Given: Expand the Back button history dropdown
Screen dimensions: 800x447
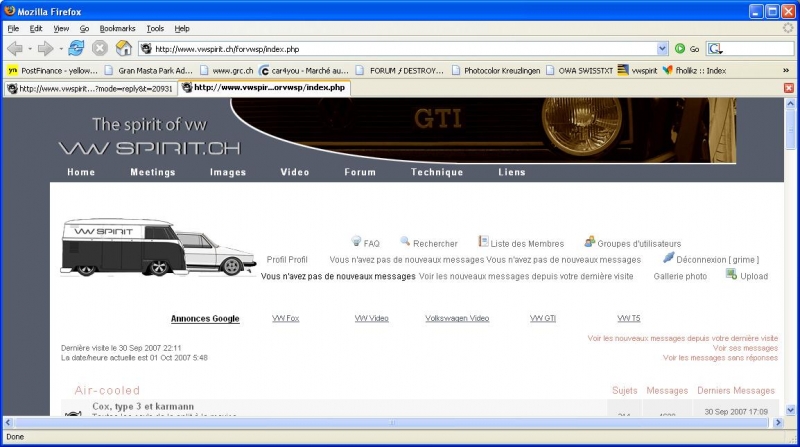Looking at the screenshot, I should pyautogui.click(x=30, y=48).
